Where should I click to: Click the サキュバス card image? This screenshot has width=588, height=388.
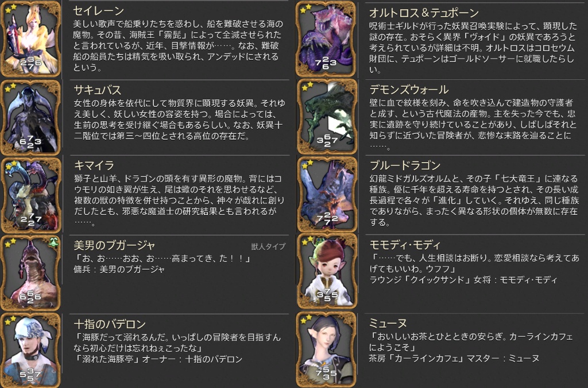[31, 117]
